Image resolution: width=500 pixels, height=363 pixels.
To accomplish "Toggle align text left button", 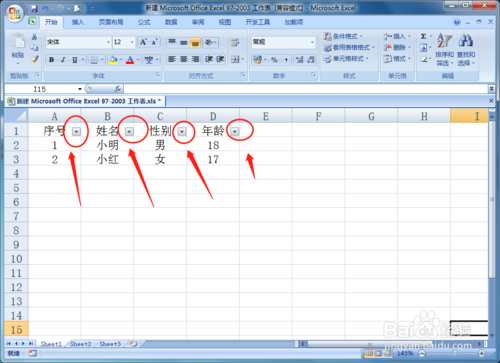I will [x=172, y=59].
